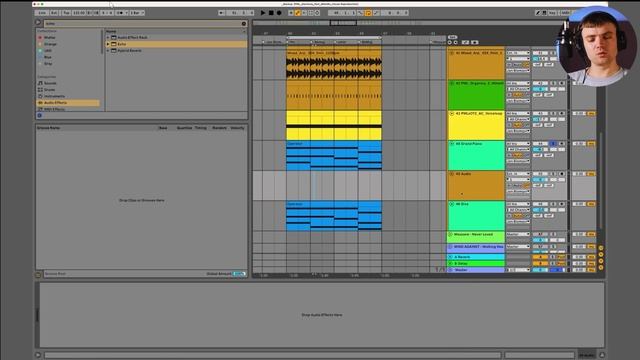Select the MIDI Effects browser category
Screen dimensions: 640x360
click(x=55, y=109)
